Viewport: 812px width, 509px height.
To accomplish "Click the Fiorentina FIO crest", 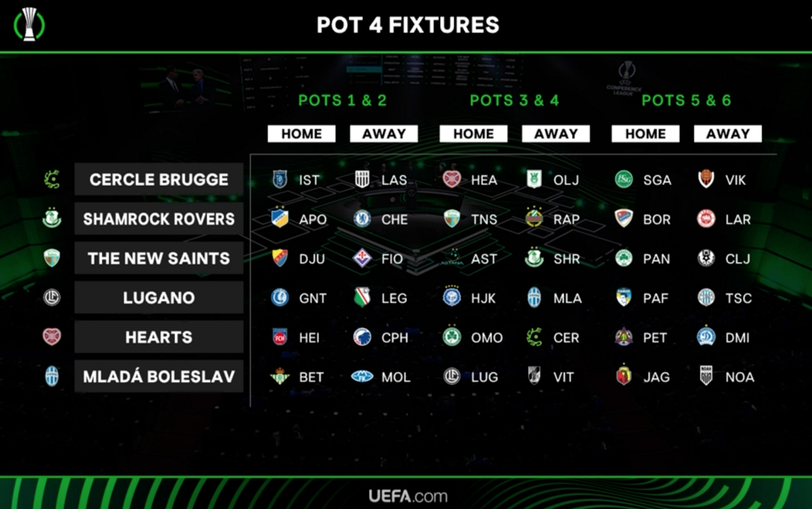I will [362, 258].
